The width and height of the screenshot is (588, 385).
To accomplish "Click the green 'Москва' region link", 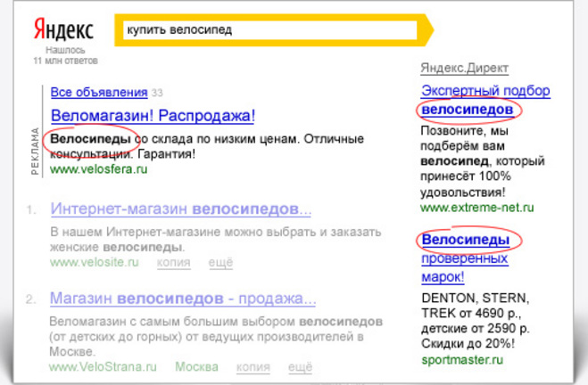I will pyautogui.click(x=196, y=366).
